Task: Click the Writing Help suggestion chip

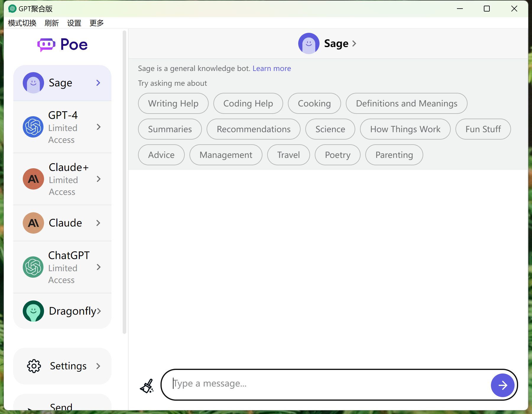Action: tap(173, 103)
